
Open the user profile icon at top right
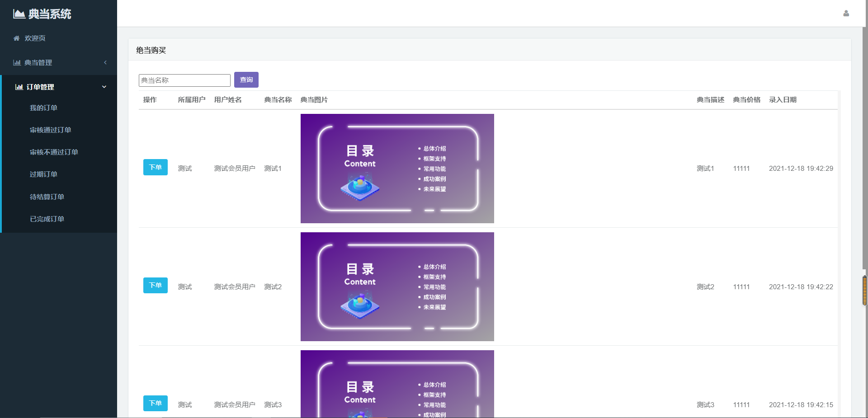[846, 14]
